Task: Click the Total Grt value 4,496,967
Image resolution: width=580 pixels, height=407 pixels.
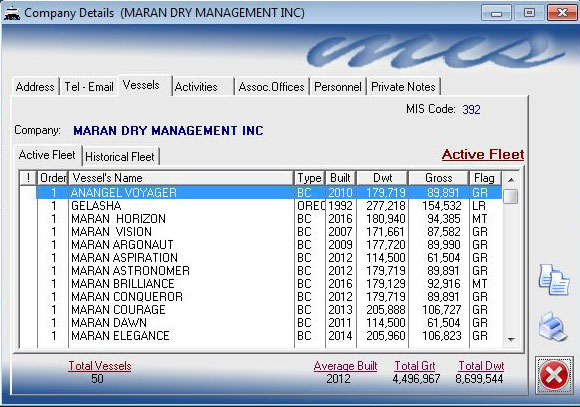Action: click(416, 379)
